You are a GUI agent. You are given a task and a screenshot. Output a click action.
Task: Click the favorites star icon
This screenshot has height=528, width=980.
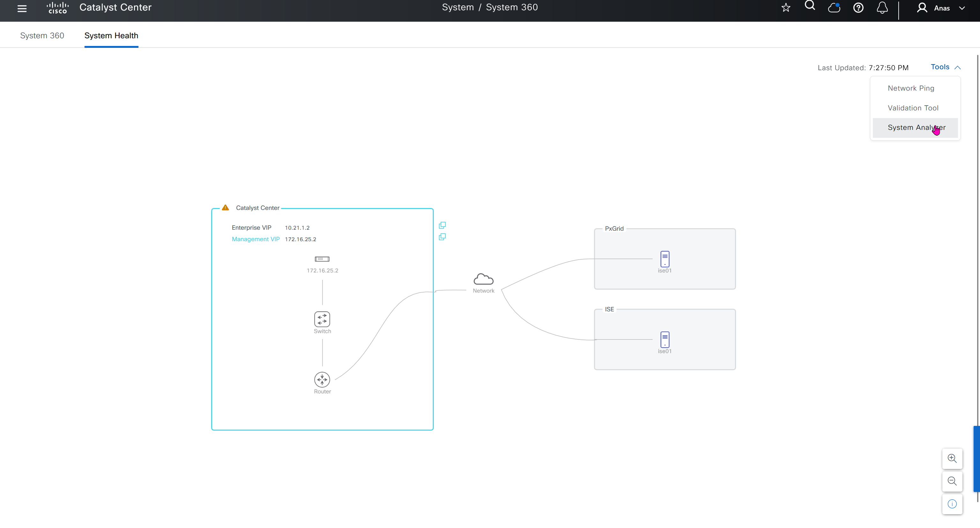[x=786, y=8]
